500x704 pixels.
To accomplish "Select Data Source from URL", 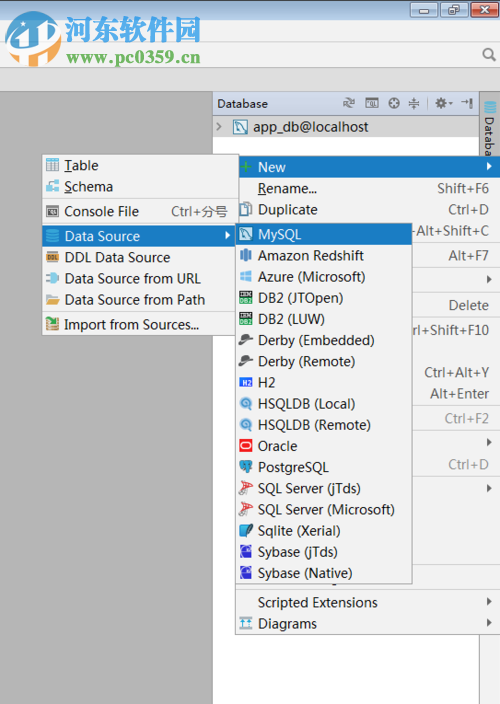I will pos(139,278).
